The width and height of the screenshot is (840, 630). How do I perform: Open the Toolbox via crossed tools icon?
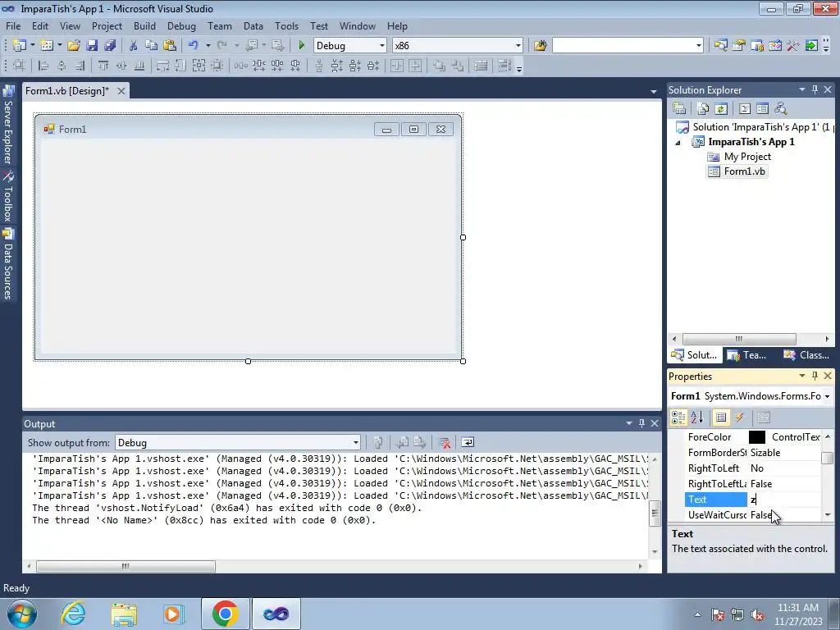(793, 46)
